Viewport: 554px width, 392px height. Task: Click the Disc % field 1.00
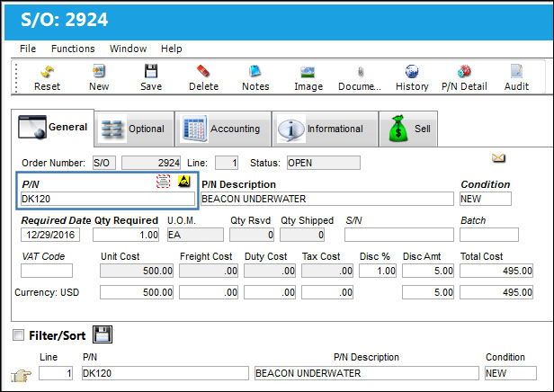378,271
